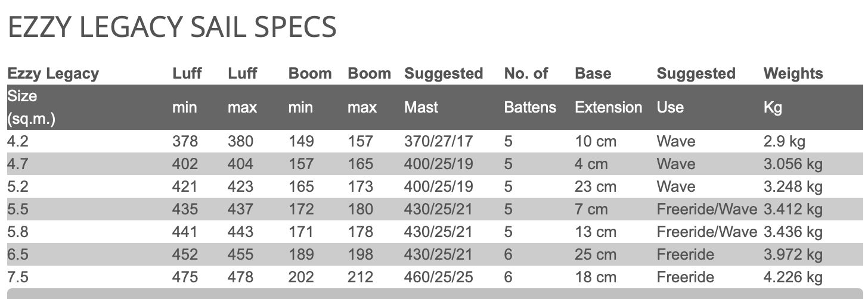Select the 6.5 sail size cell

click(x=18, y=254)
